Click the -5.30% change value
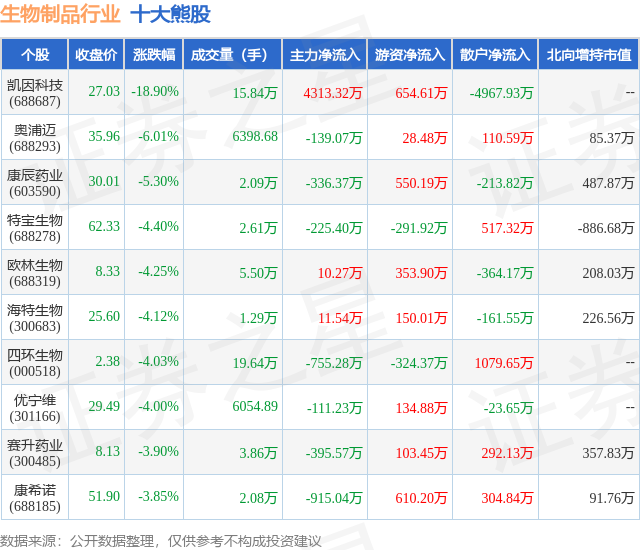 (x=158, y=181)
